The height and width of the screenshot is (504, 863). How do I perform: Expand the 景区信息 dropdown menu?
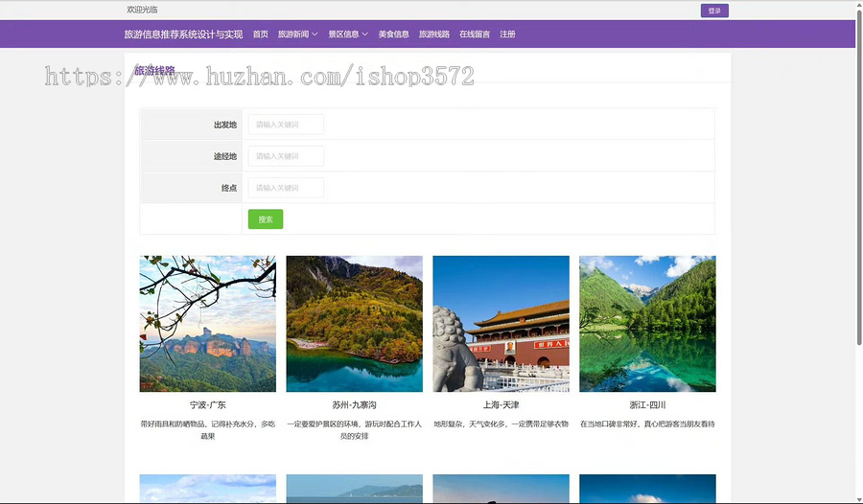pos(348,34)
